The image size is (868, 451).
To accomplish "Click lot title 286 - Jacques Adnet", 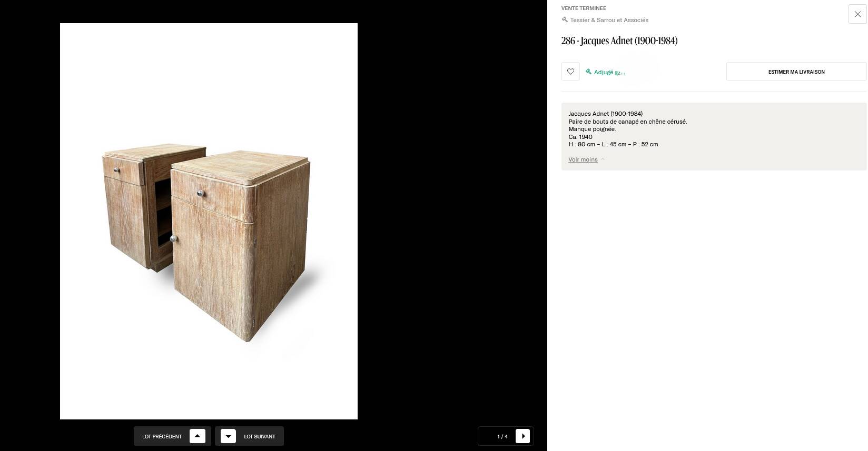I will tap(619, 41).
